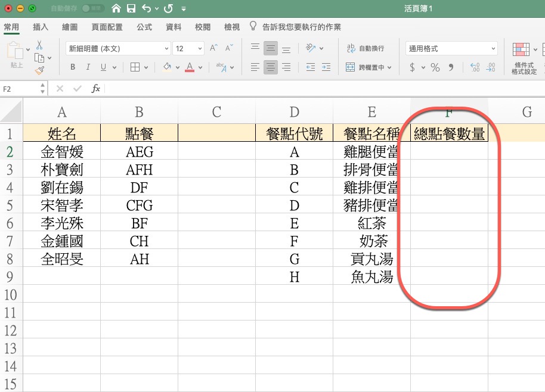This screenshot has height=392, width=545.
Task: Decrease font size with smaller A icon
Action: [229, 48]
